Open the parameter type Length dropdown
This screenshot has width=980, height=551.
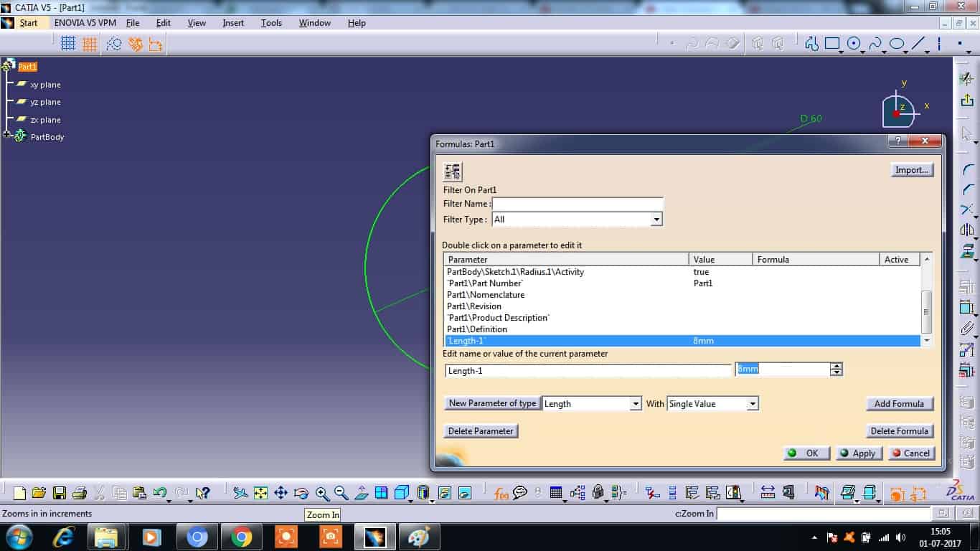[635, 404]
